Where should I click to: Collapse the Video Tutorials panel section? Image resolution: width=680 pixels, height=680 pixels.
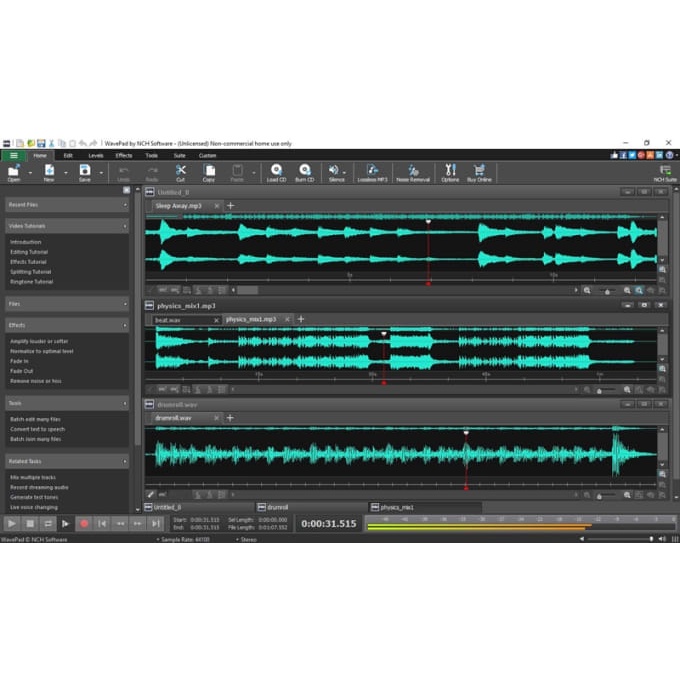125,226
